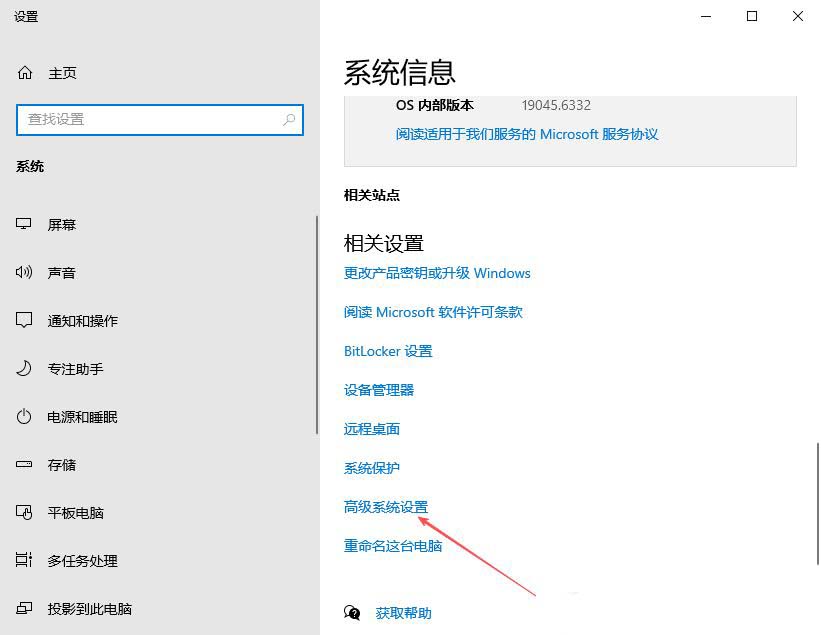The image size is (821, 635).
Task: Click the Home house icon
Action: tap(25, 73)
